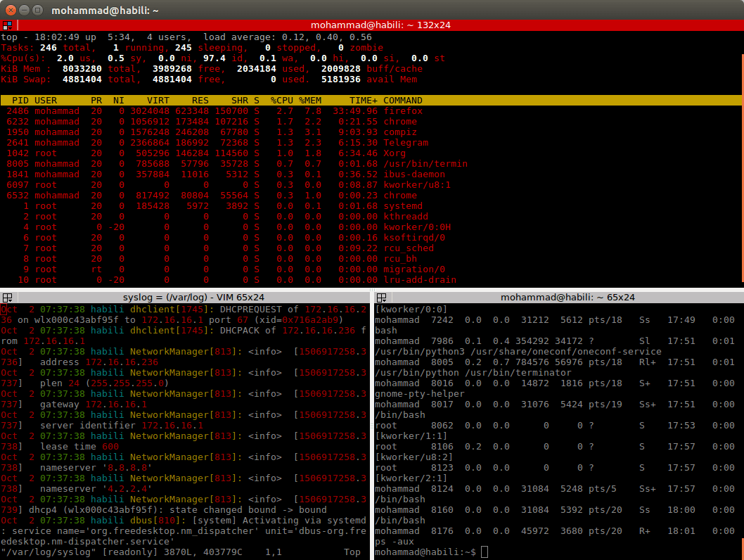Click the %MEM column header in top

[x=309, y=101]
